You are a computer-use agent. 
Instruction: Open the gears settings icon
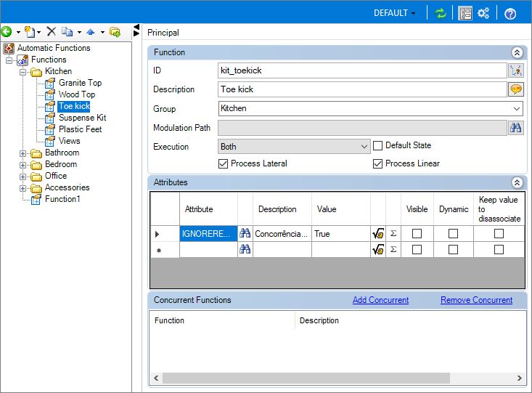point(483,13)
